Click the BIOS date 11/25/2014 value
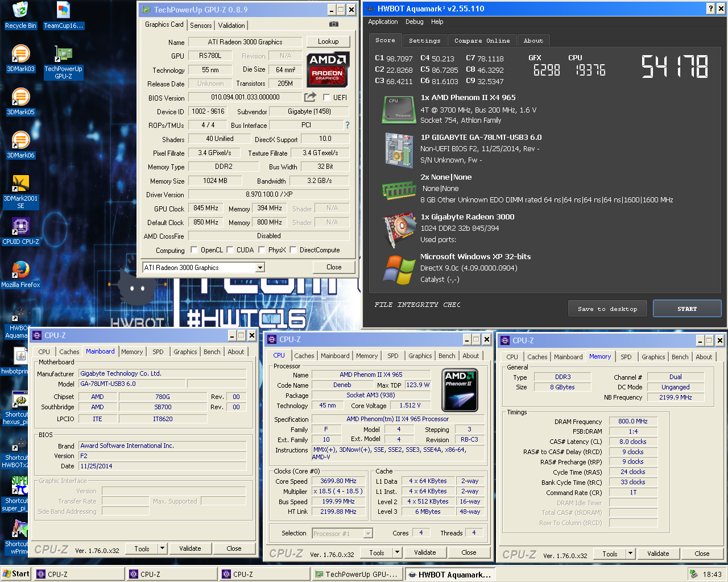Screen dimensions: 728x582 coord(163,466)
